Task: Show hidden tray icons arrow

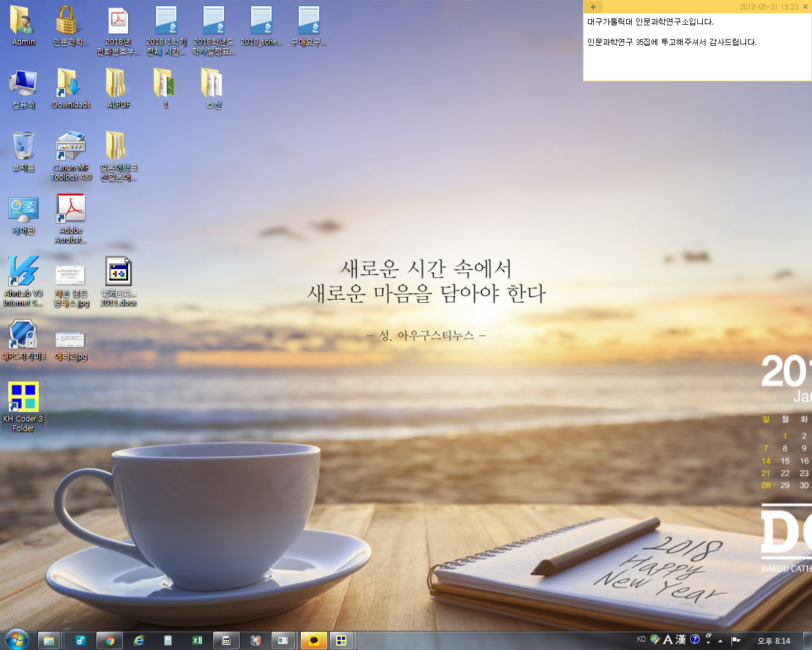Action: pos(720,640)
